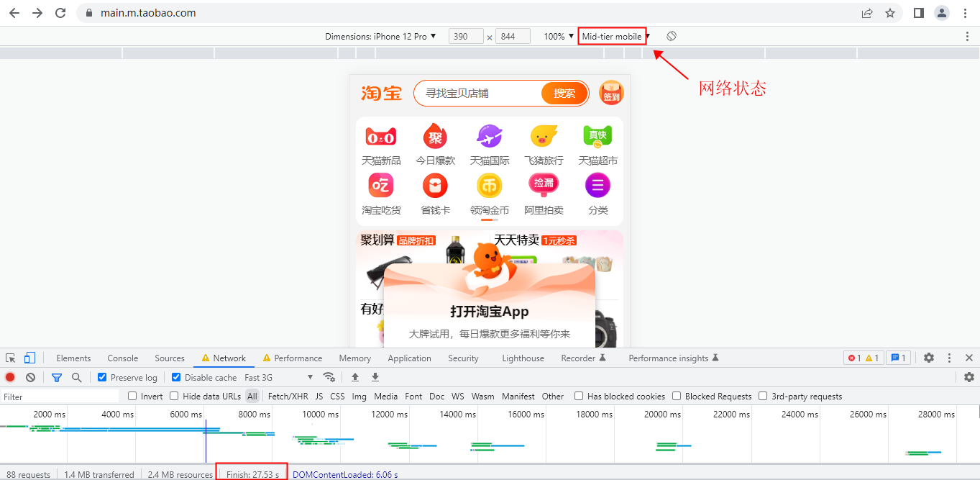
Task: Open Chrome's three-dot menu
Action: click(966, 13)
